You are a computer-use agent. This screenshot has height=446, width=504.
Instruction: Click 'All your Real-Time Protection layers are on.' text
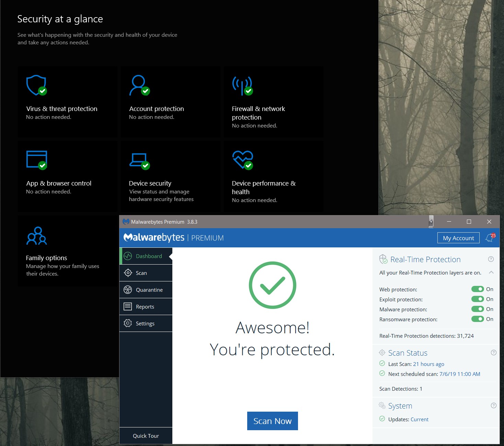pyautogui.click(x=430, y=272)
